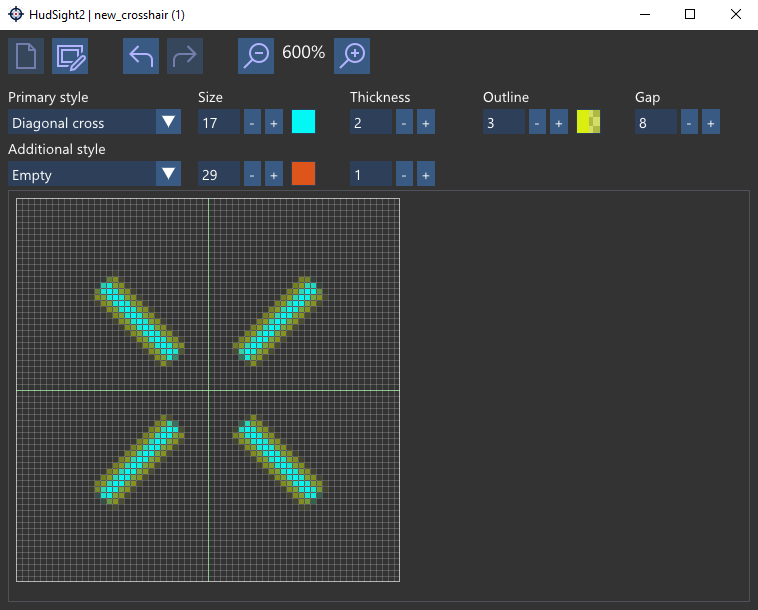Create a new crosshair file
758x610 pixels.
pos(26,56)
